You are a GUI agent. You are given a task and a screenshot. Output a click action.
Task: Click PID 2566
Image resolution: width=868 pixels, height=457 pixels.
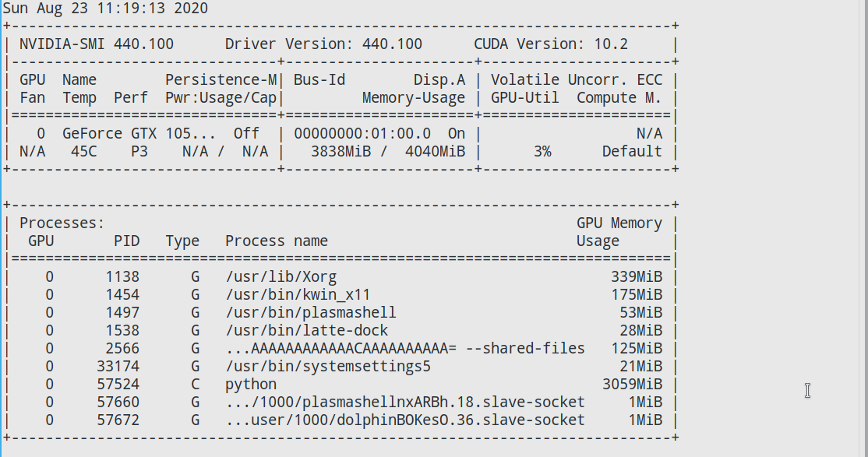pos(122,349)
